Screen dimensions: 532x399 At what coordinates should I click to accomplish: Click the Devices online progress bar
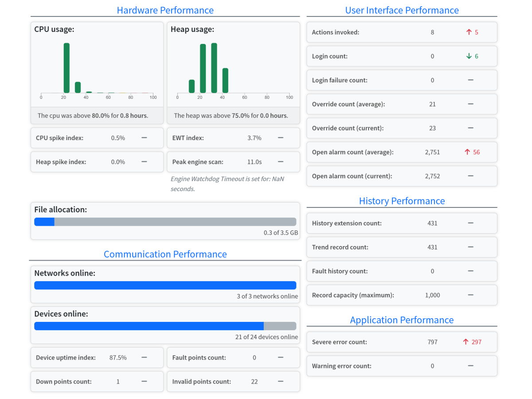(x=165, y=326)
